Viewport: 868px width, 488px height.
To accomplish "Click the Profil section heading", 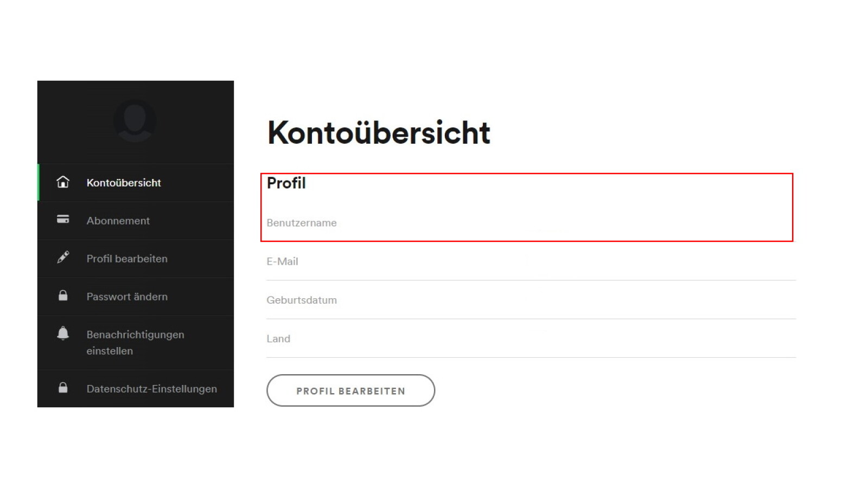I will pyautogui.click(x=286, y=183).
